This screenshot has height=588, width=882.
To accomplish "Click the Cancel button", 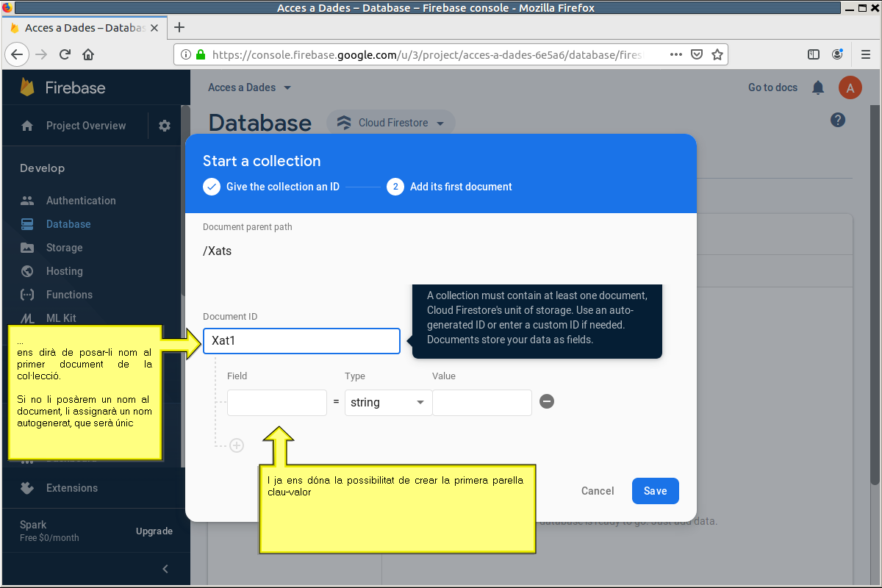I will [x=598, y=491].
